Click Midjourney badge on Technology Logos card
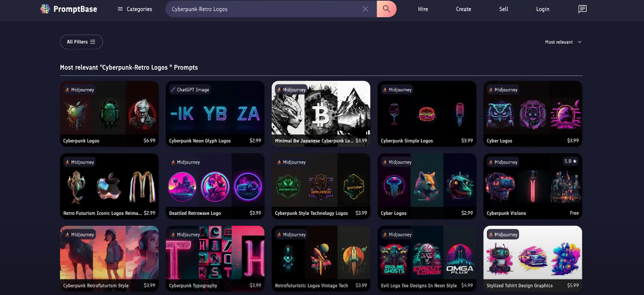 coord(291,162)
